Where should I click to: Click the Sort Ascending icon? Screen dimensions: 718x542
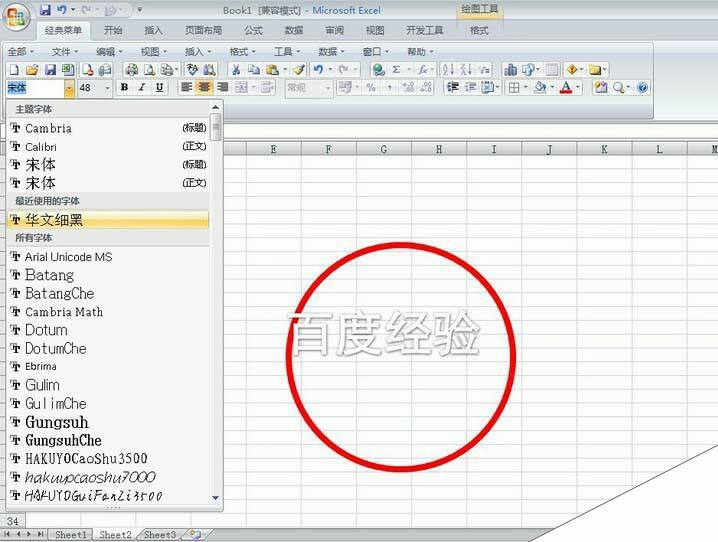click(x=447, y=70)
